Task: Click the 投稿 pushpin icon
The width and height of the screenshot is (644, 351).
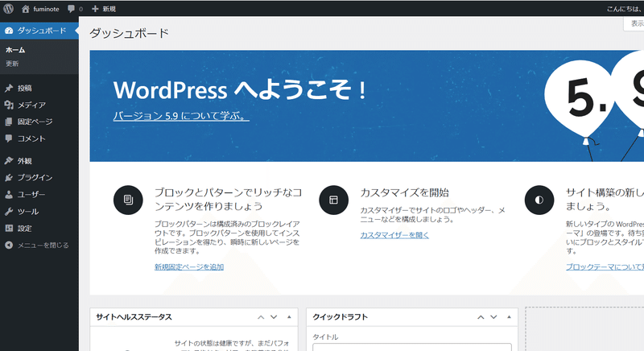Action: tap(9, 88)
